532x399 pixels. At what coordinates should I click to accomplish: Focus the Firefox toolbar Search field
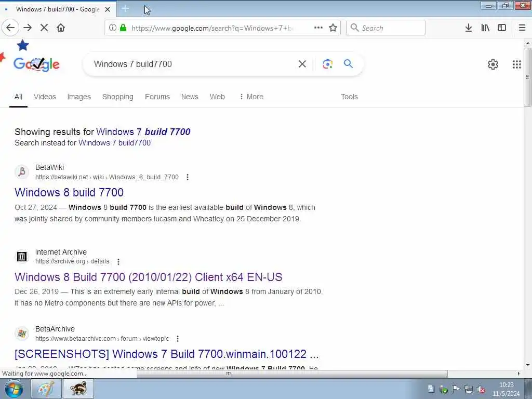tap(385, 28)
